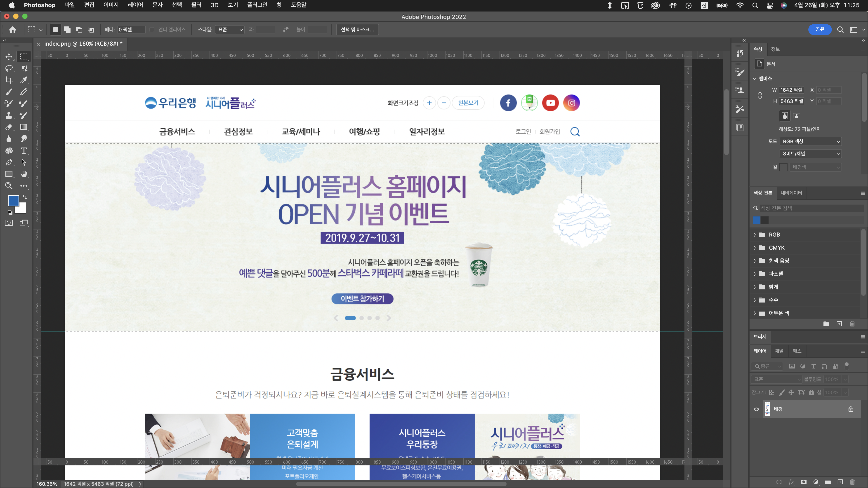The image size is (868, 488).
Task: Open the 레이어 menu
Action: click(x=135, y=5)
